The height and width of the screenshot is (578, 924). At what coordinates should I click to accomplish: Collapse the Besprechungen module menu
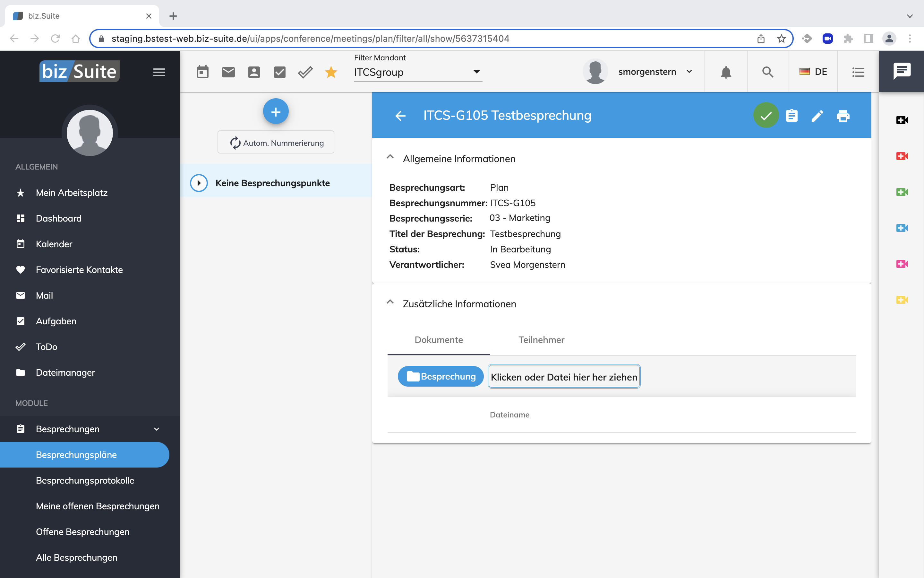point(157,429)
